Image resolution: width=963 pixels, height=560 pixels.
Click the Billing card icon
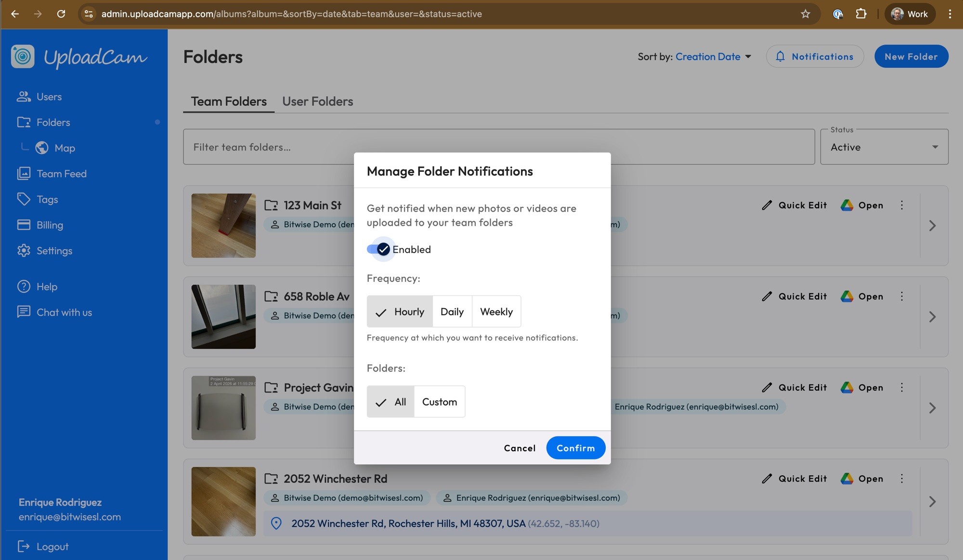tap(24, 225)
